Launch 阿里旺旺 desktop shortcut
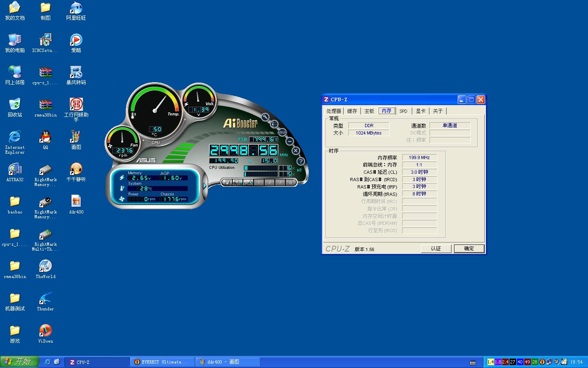Screen dimensions: 588x368 click(76, 11)
